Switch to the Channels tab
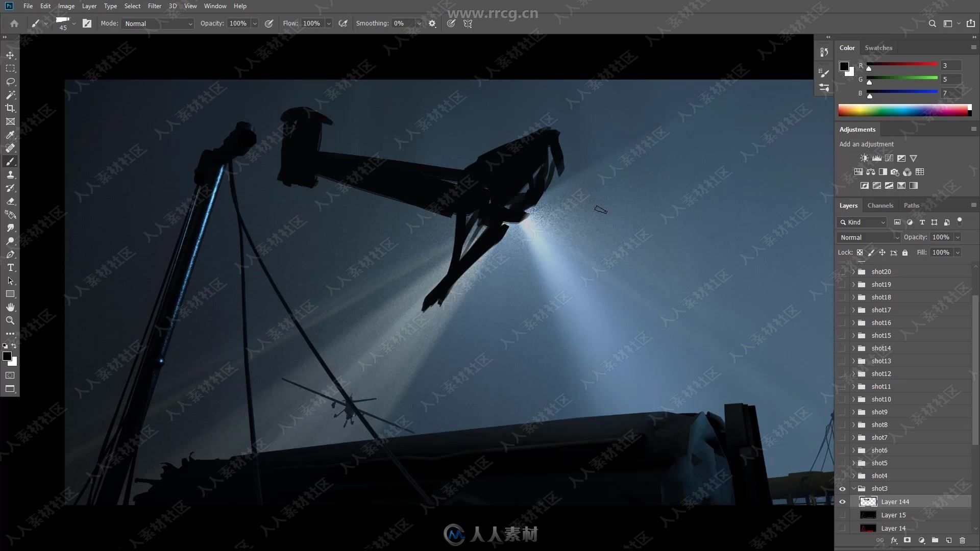The image size is (980, 551). (880, 205)
